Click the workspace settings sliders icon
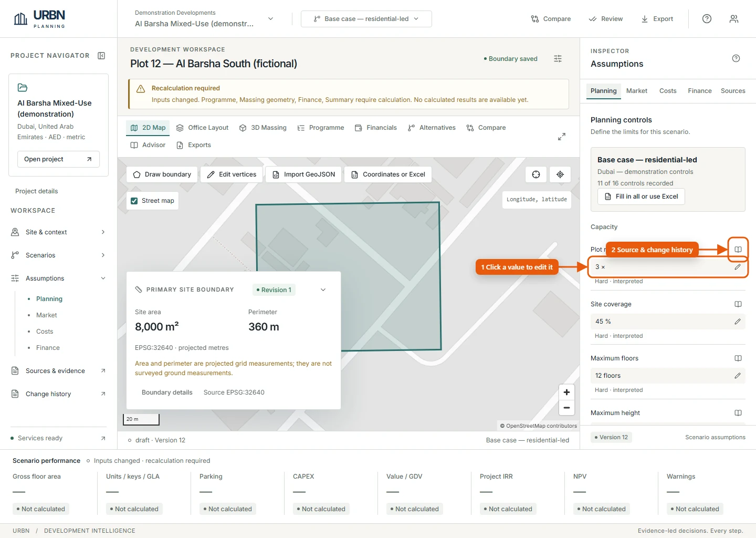The height and width of the screenshot is (538, 756). [x=558, y=59]
